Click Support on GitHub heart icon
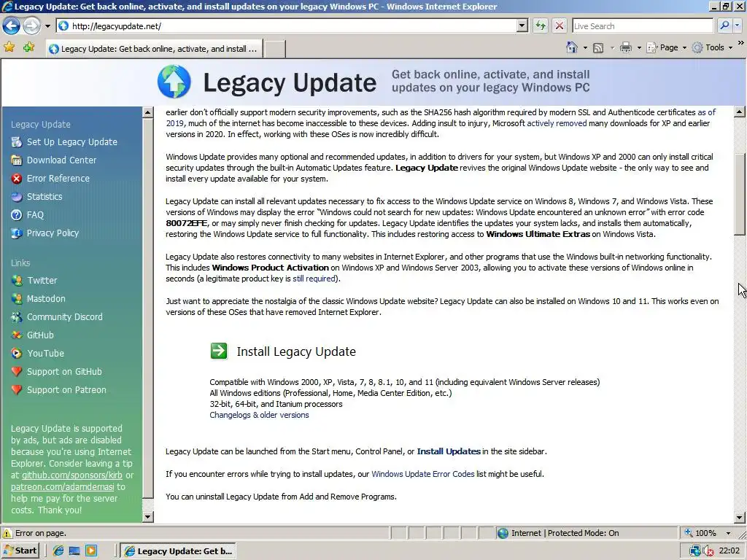 17,371
